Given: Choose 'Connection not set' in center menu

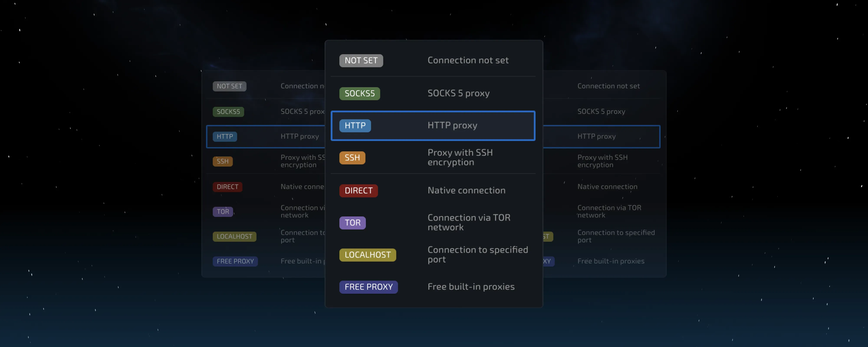Looking at the screenshot, I should [x=468, y=60].
